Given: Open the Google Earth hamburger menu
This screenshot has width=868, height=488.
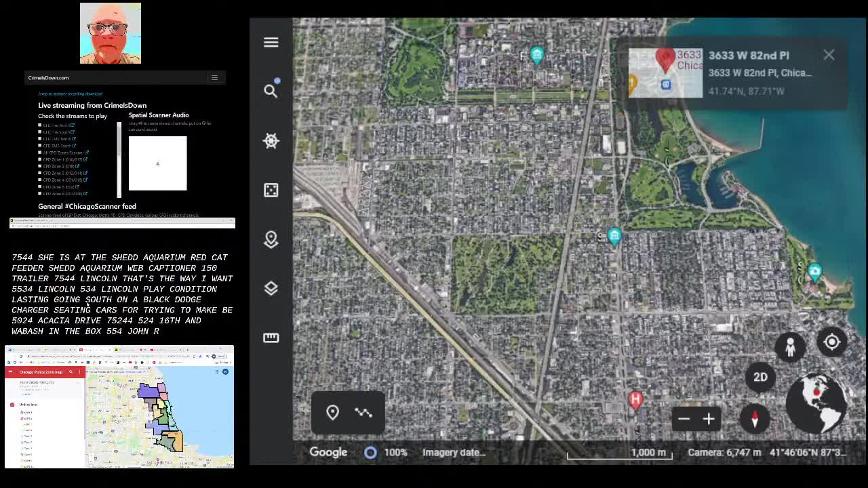Looking at the screenshot, I should tap(271, 42).
